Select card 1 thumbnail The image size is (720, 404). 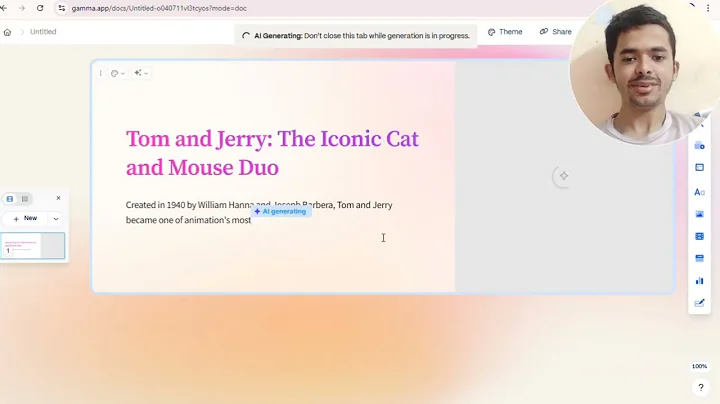[33, 246]
